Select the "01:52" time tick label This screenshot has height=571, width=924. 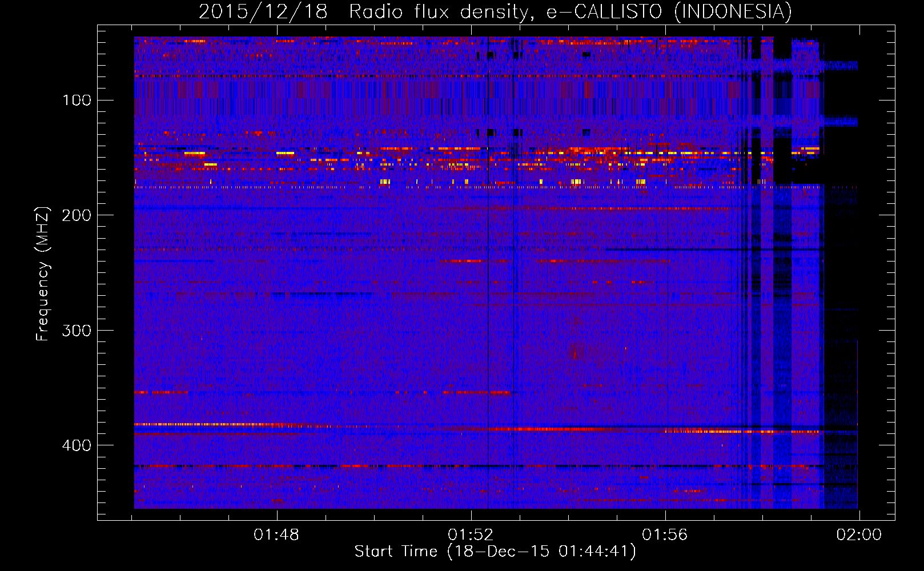(x=471, y=535)
